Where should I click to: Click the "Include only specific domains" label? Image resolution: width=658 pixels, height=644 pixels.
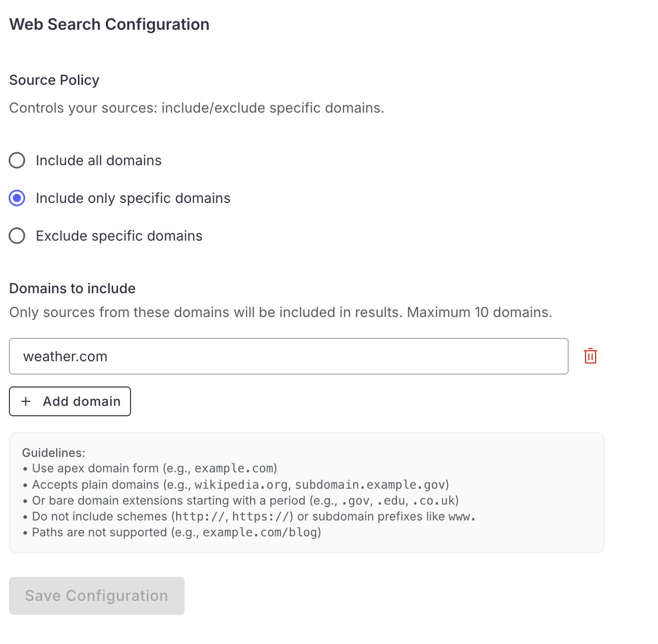[133, 198]
